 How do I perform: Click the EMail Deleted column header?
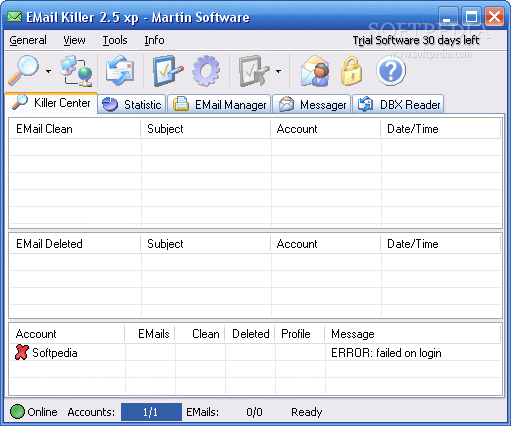click(75, 244)
